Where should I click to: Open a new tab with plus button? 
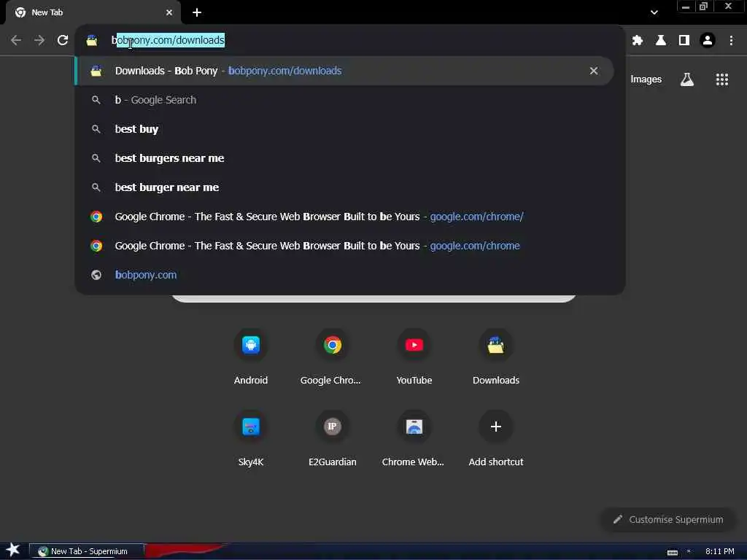197,12
